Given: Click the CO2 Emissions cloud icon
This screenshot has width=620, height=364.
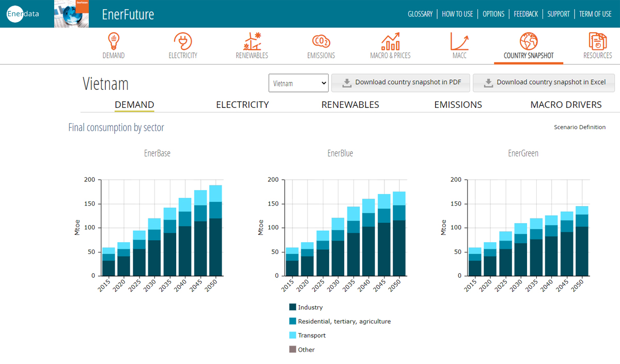Looking at the screenshot, I should [x=321, y=41].
